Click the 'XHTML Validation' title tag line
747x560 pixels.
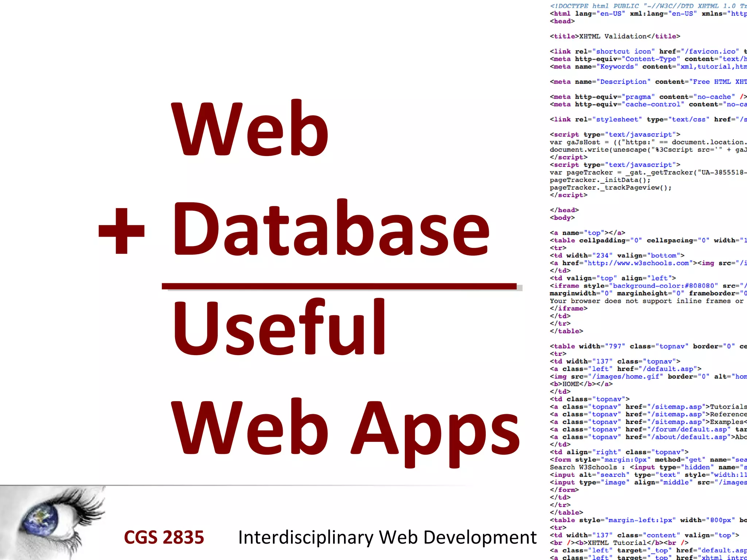pos(615,36)
